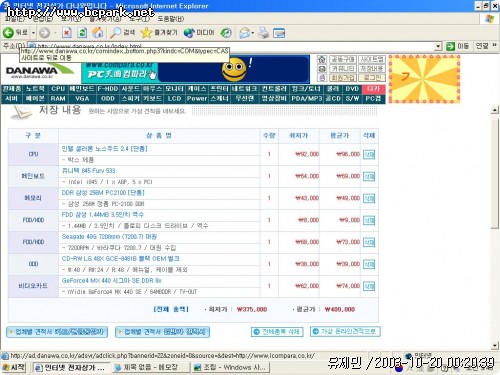
Task: Go back with the IE Back button
Action: tap(15, 33)
